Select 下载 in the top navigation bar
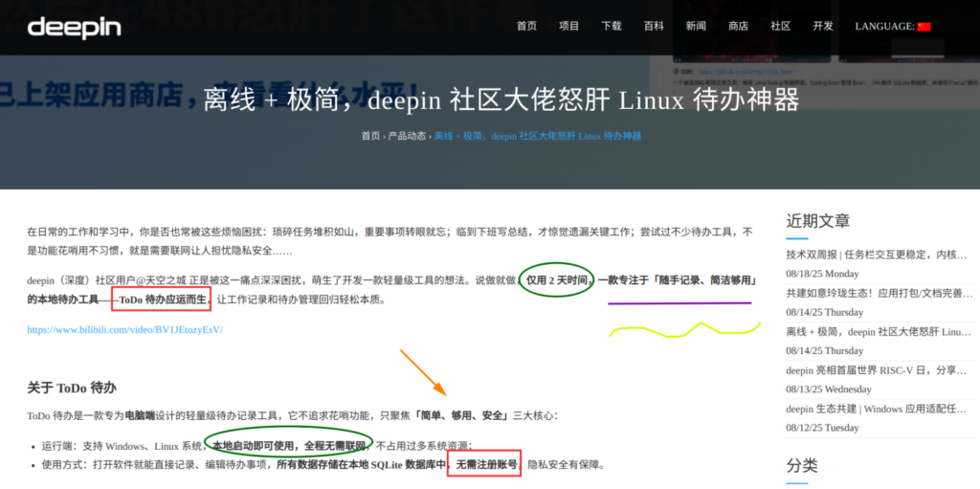The image size is (980, 489). pyautogui.click(x=612, y=27)
